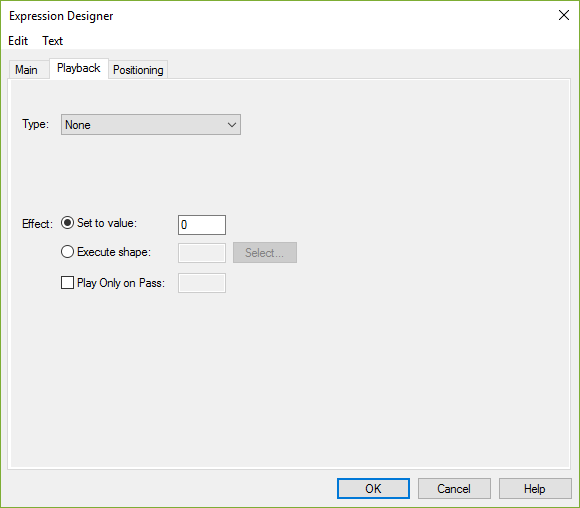Click the Set to value input field
This screenshot has width=580, height=508.
(x=202, y=225)
